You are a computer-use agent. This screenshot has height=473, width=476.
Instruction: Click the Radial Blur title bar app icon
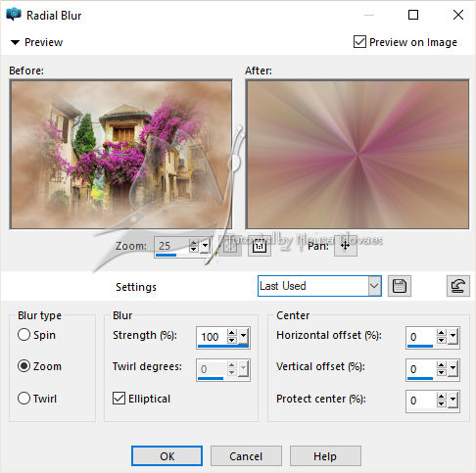click(x=14, y=15)
